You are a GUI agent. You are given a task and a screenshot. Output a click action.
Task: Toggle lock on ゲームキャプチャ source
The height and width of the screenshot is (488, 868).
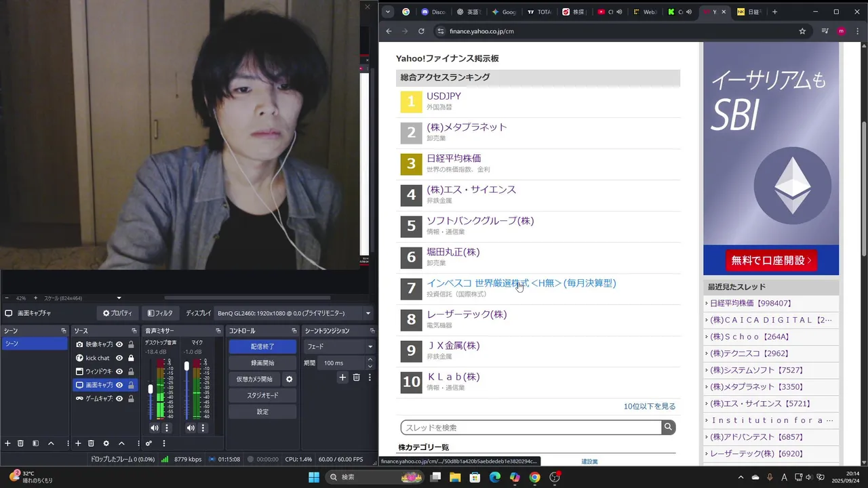pyautogui.click(x=131, y=399)
